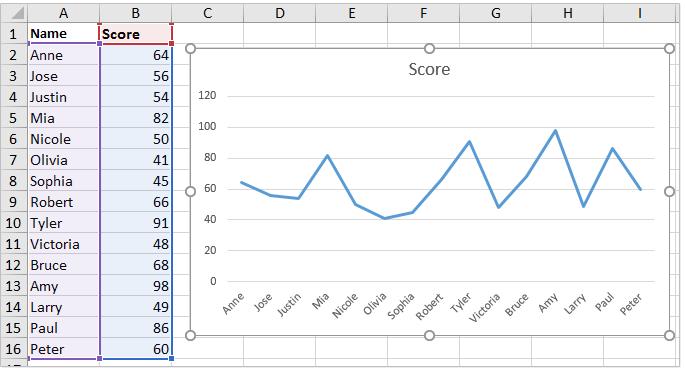This screenshot has width=685, height=377.
Task: Select column G header
Action: pyautogui.click(x=495, y=13)
